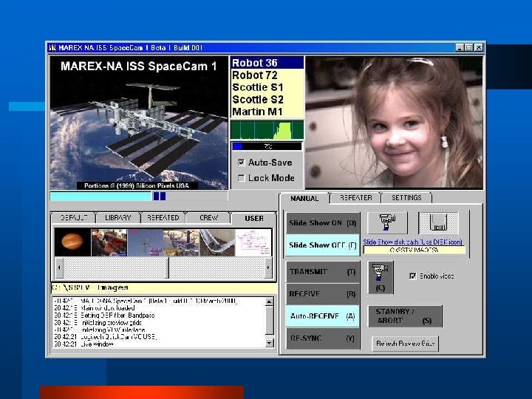This screenshot has width=532, height=399.
Task: Toggle the Enable video checkbox
Action: click(x=412, y=276)
